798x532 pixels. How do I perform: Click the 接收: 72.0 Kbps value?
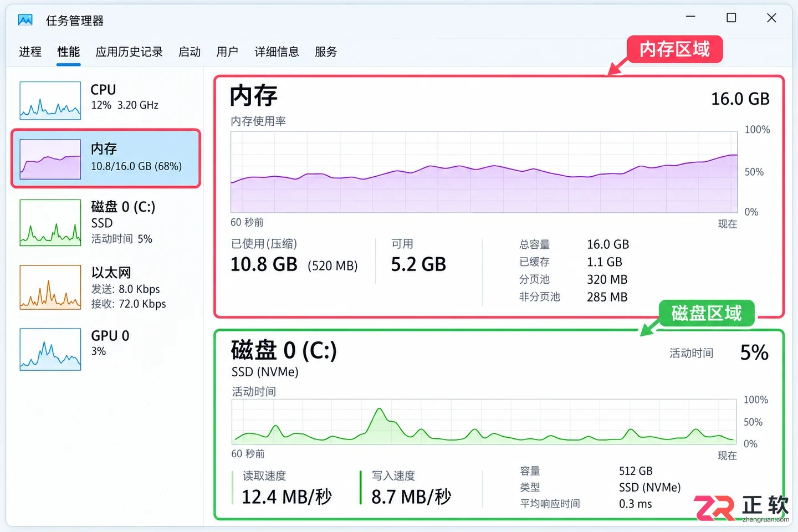129,304
